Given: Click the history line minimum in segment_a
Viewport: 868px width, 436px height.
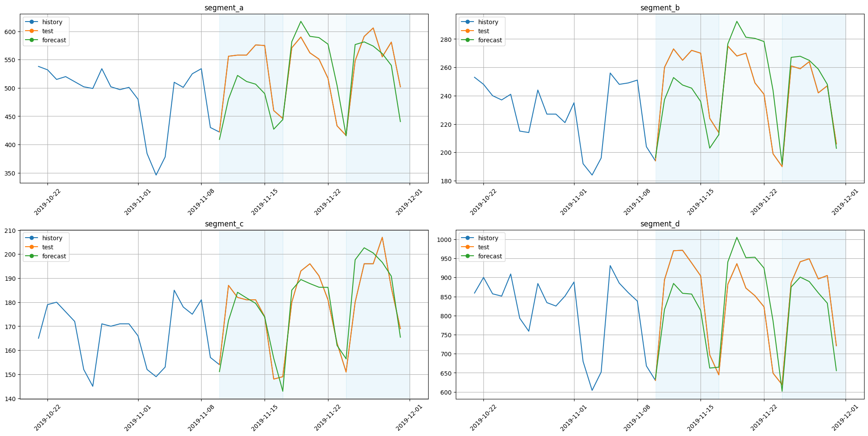Looking at the screenshot, I should (x=156, y=175).
